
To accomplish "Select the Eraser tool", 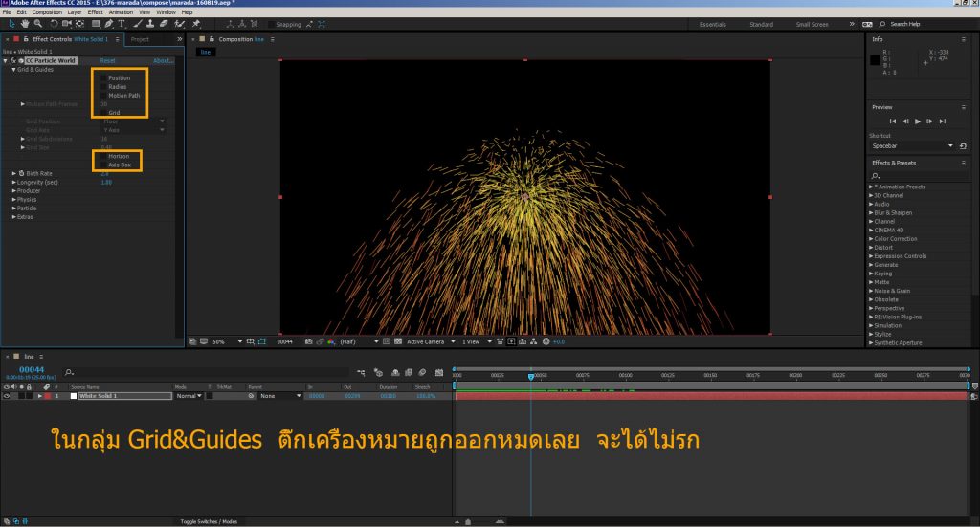I will click(164, 24).
